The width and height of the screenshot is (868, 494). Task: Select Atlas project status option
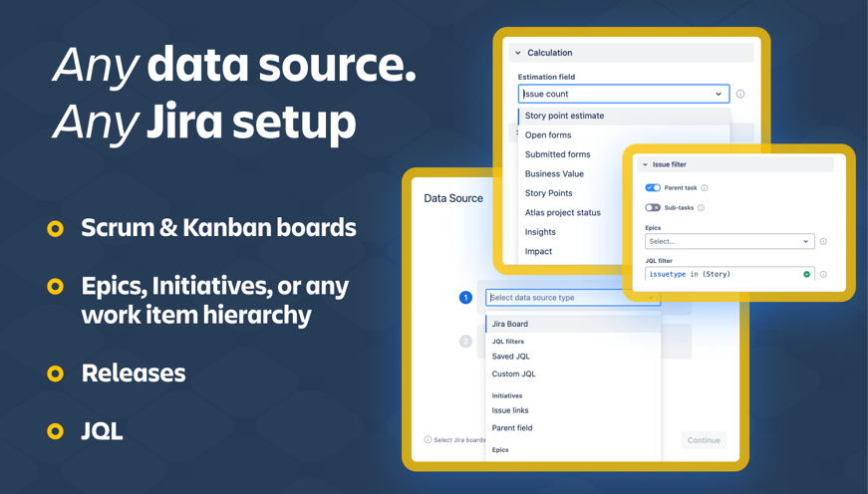(562, 212)
